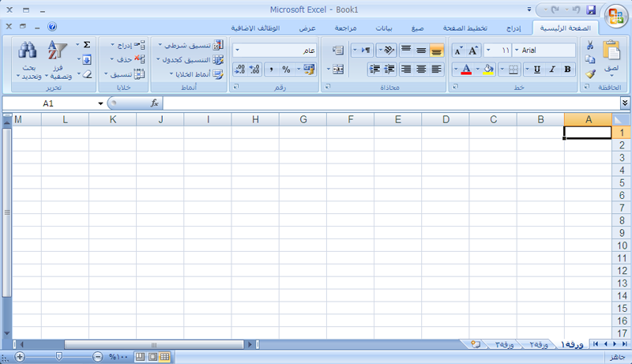
Task: Open the font size ١١ dropdown
Action: 488,51
